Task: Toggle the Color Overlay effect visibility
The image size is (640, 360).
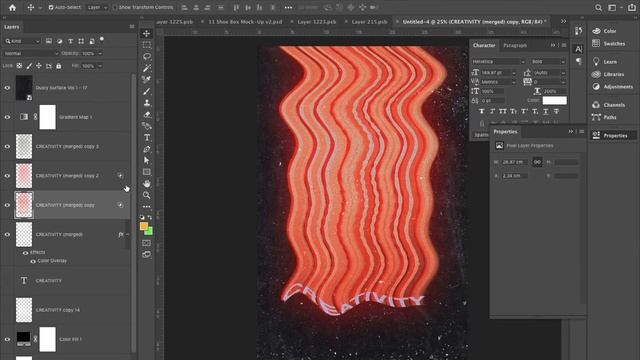Action: click(x=33, y=261)
